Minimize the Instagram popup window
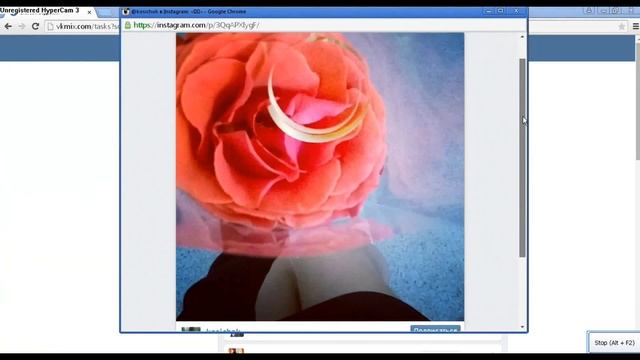Screen dimensions: 640x360 (x=488, y=11)
